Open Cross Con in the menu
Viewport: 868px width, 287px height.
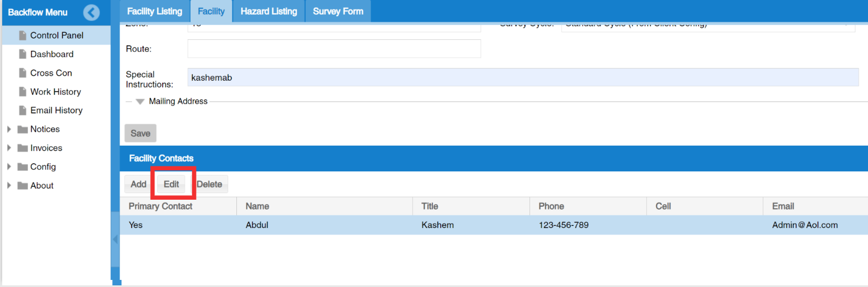[x=51, y=73]
